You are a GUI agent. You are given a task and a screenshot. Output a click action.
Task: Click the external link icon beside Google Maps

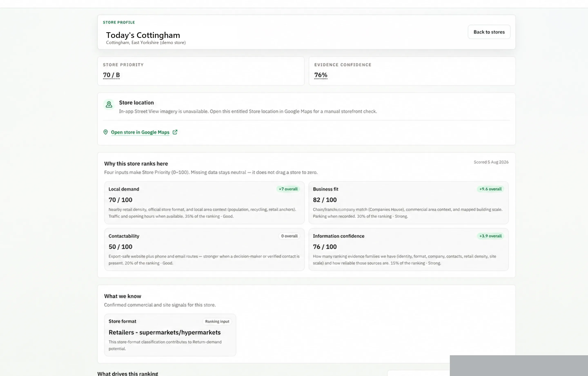coord(175,132)
